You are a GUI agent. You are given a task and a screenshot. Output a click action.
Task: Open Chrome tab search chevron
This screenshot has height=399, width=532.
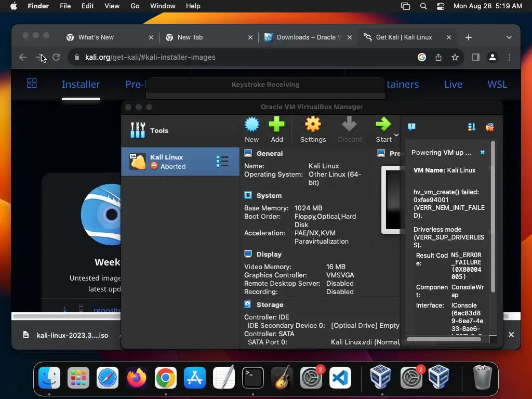(x=509, y=37)
